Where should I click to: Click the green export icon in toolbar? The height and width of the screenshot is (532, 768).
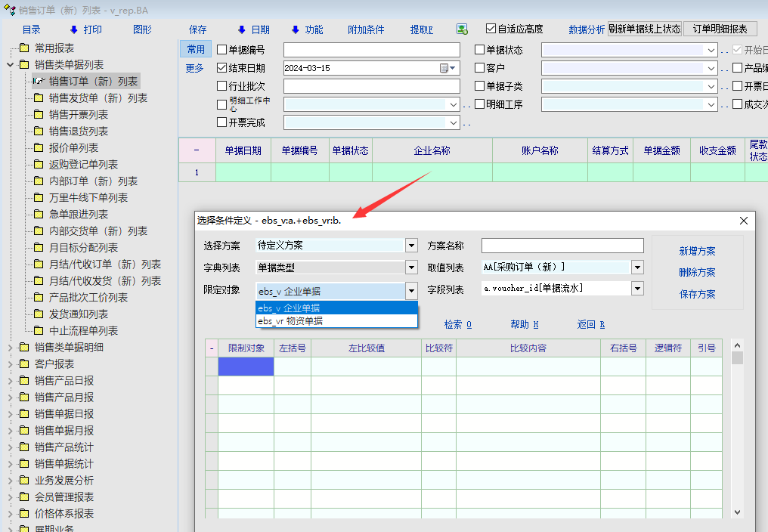pos(462,29)
